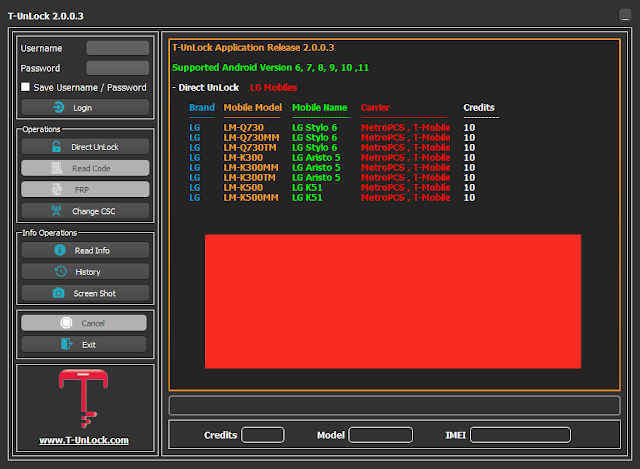Image resolution: width=640 pixels, height=469 pixels.
Task: Click the 'Mobile Model' column header
Action: click(252, 107)
